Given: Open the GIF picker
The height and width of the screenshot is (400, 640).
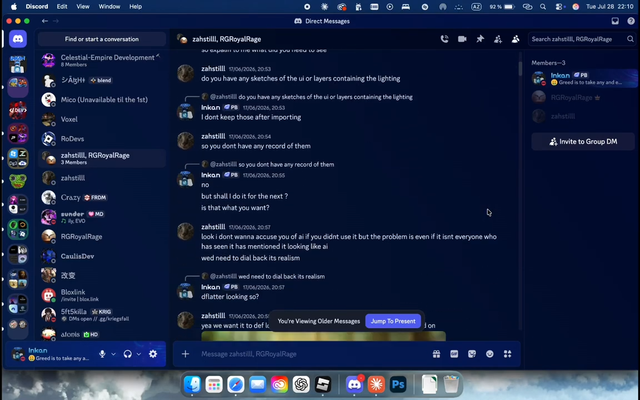Looking at the screenshot, I should [x=454, y=354].
